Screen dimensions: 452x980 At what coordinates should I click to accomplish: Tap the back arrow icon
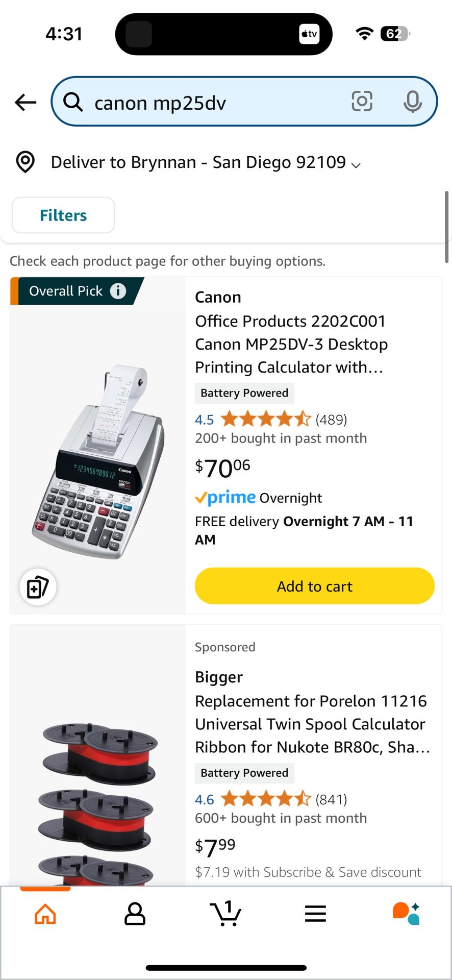click(26, 103)
